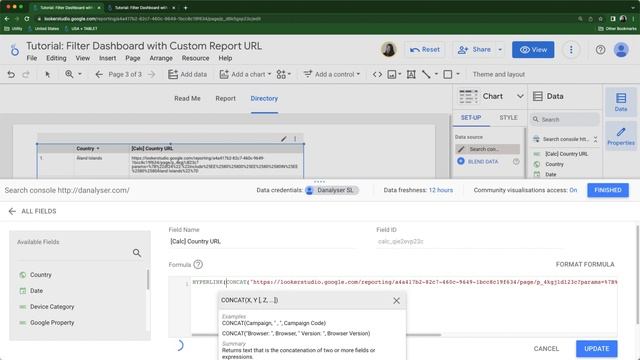This screenshot has height=360, width=640.
Task: Click BLEND DATA link
Action: [x=483, y=162]
